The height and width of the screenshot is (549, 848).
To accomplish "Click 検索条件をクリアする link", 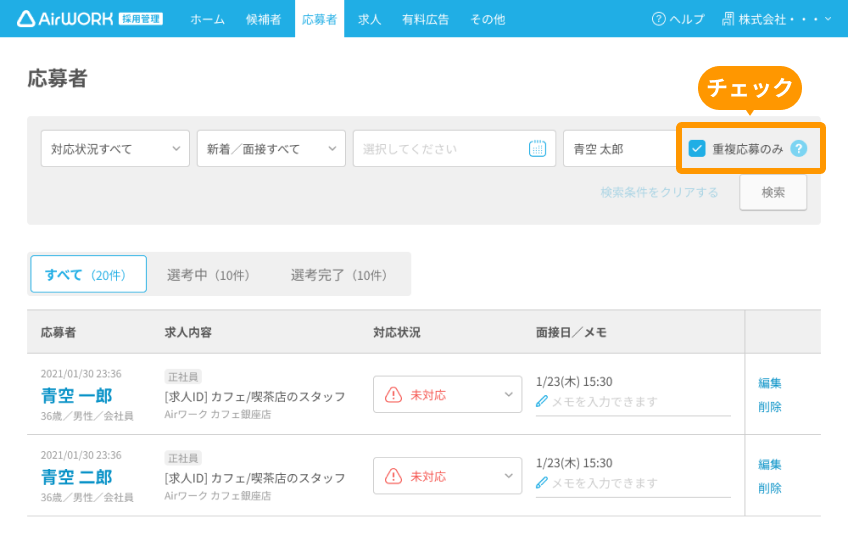I will click(x=659, y=192).
